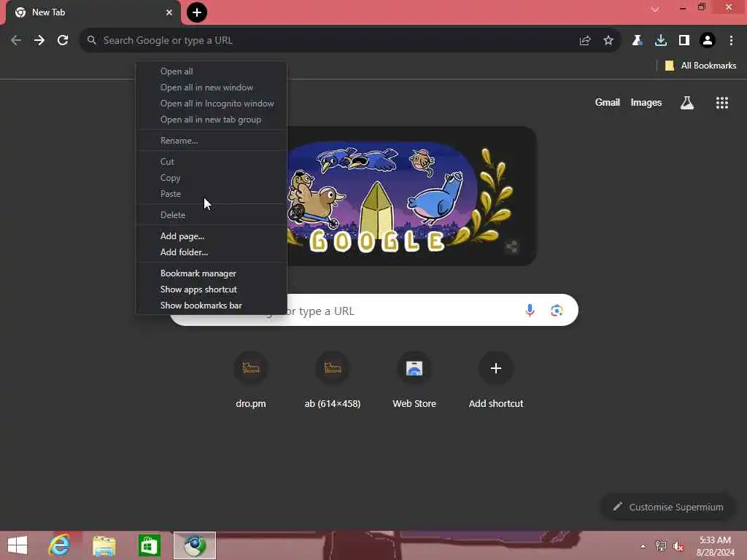Click the disabled Open all entry
The height and width of the screenshot is (560, 747).
coord(212,71)
